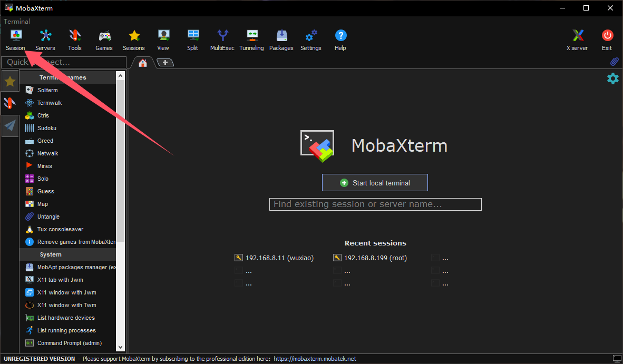The height and width of the screenshot is (364, 623).
Task: Click Start local terminal button
Action: [x=375, y=183]
